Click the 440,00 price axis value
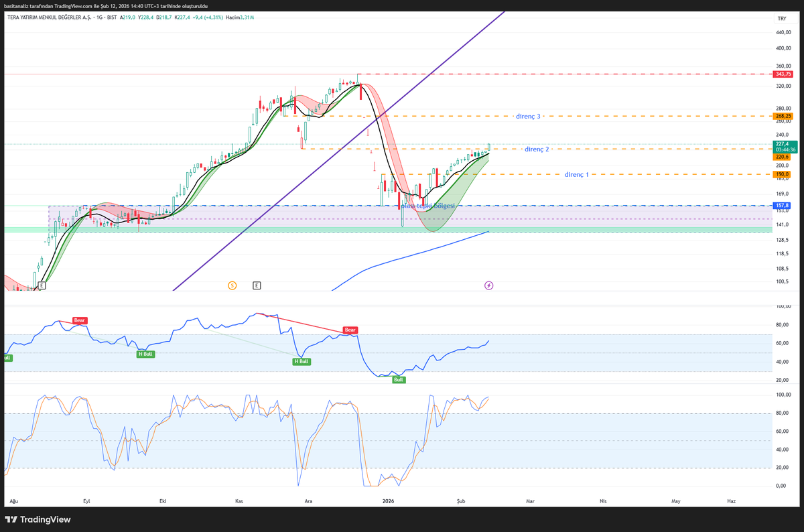Screen dimensions: 804x532 click(x=784, y=32)
